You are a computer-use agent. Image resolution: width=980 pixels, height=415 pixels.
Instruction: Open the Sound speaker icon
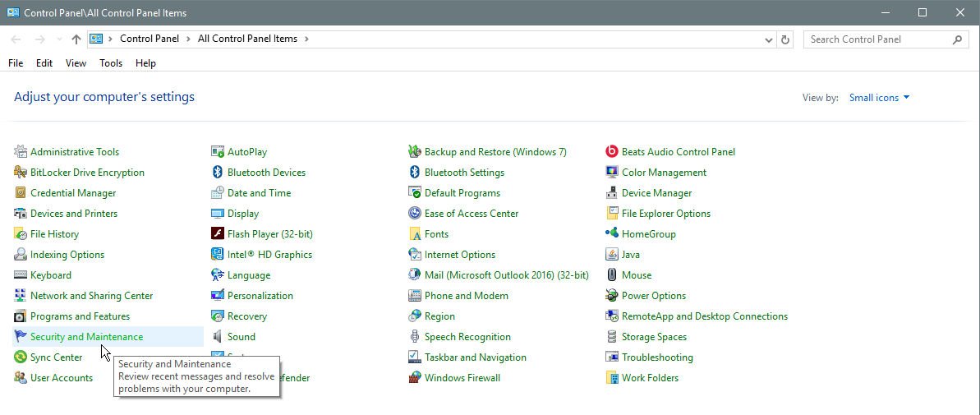[x=218, y=337]
